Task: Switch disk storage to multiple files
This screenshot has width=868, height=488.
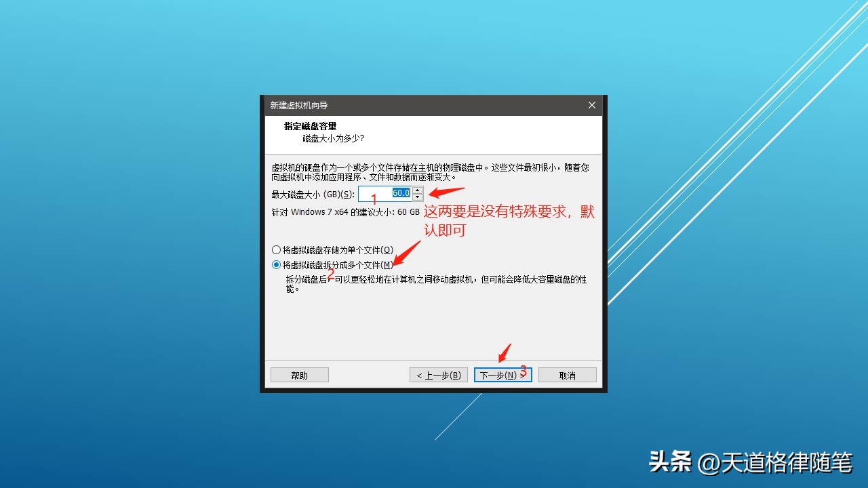Action: point(277,264)
